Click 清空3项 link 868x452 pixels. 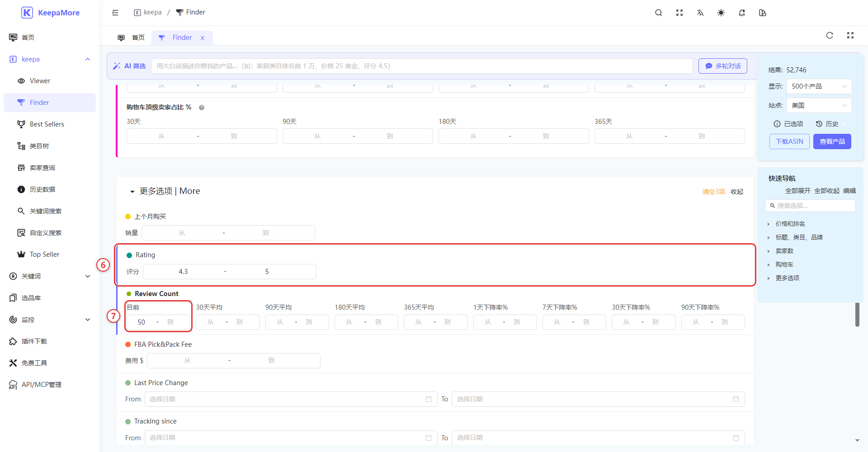[713, 192]
